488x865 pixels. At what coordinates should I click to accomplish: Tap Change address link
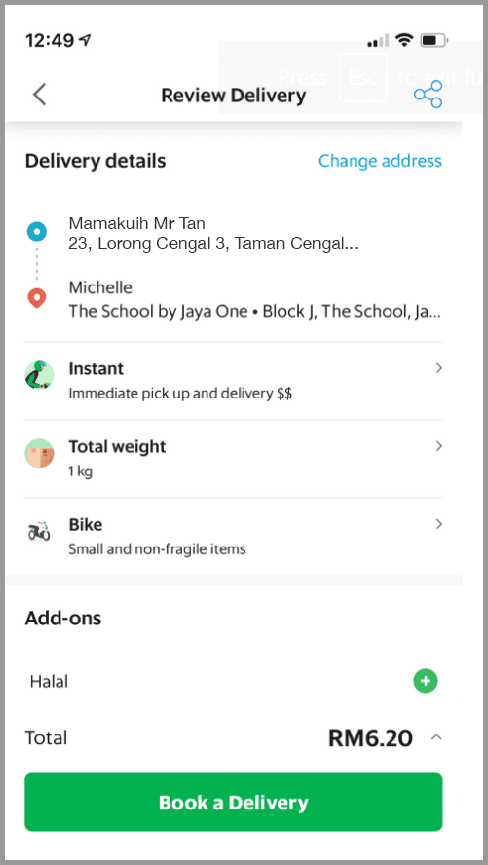coord(379,161)
